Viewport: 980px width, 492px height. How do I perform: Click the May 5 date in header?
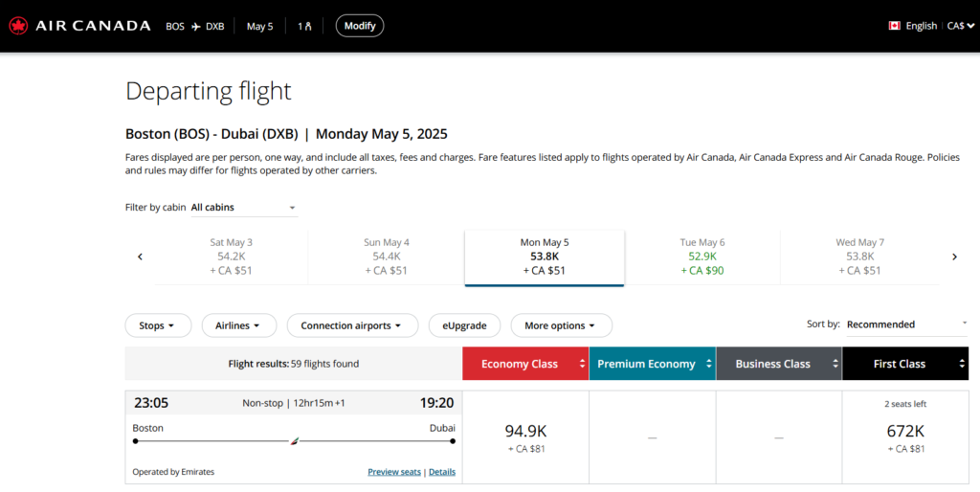(260, 26)
